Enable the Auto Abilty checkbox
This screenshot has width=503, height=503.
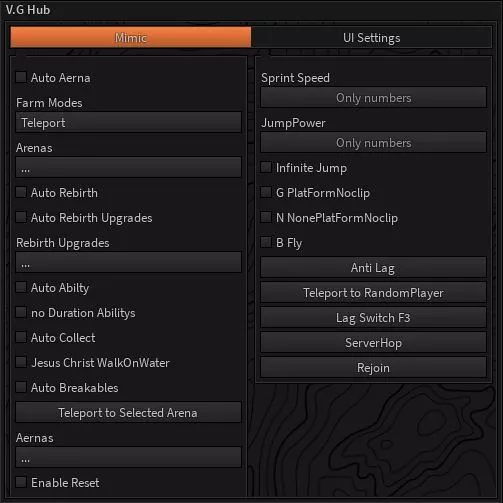(21, 287)
